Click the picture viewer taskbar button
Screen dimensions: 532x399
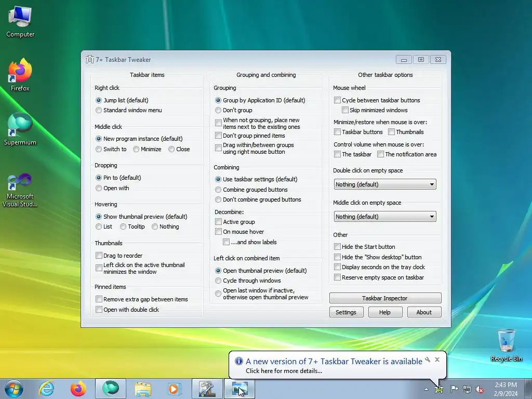[239, 389]
